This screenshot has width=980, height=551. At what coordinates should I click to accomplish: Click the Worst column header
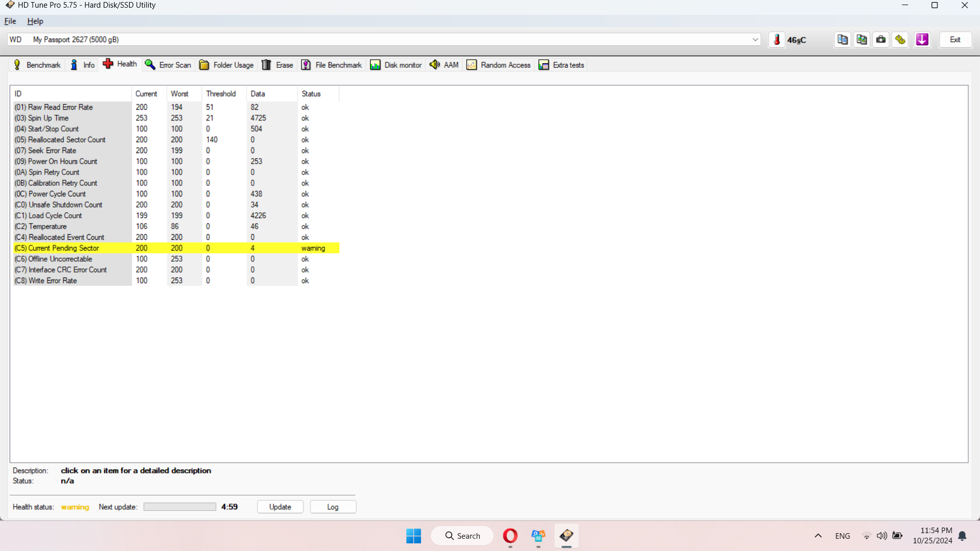coord(184,94)
